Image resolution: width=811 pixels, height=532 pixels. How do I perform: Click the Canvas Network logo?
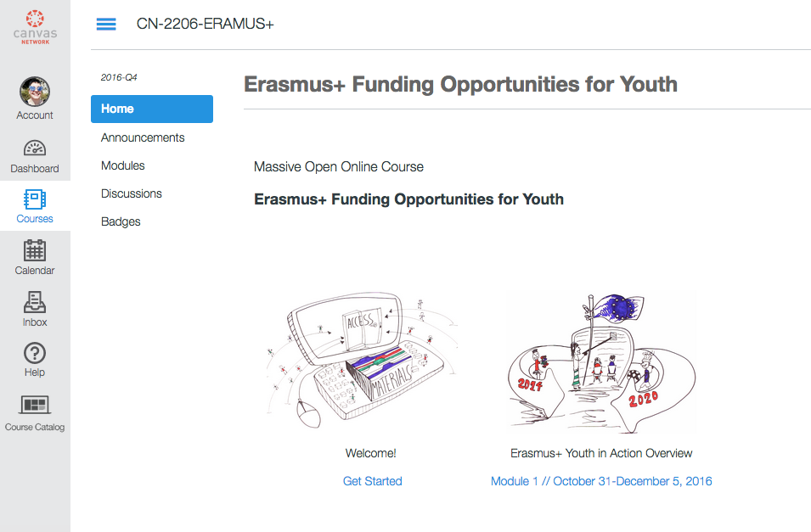[x=35, y=26]
